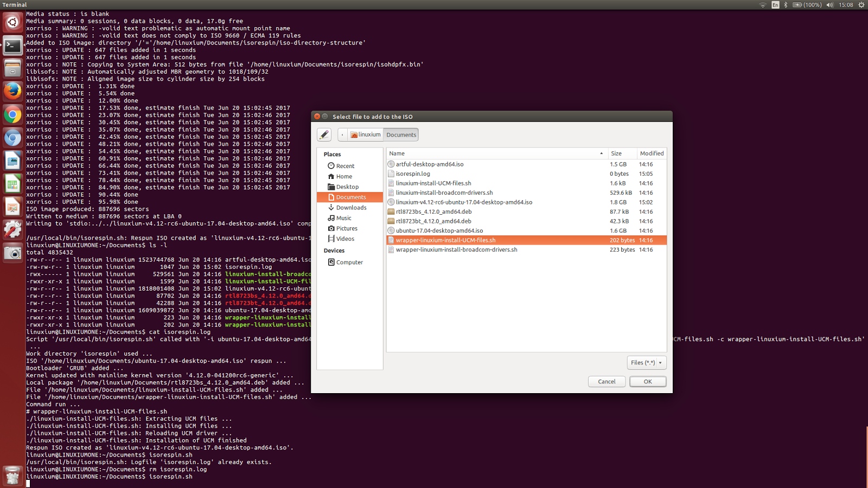Open the Trash in the launcher
The height and width of the screenshot is (488, 868).
12,476
